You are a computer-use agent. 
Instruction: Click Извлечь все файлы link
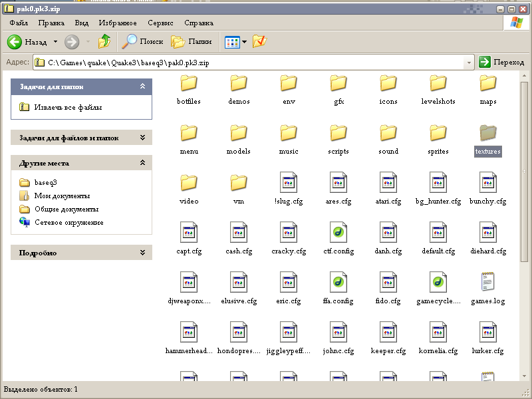68,107
